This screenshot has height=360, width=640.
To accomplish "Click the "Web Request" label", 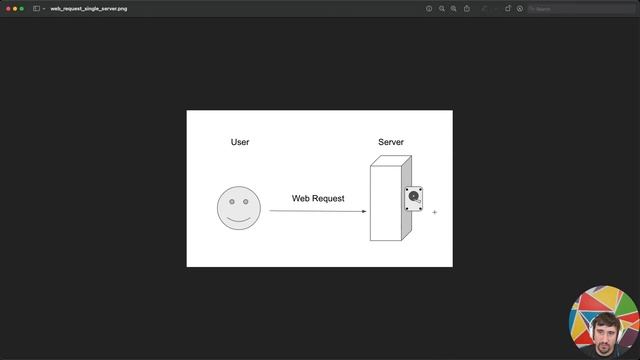I will (318, 198).
